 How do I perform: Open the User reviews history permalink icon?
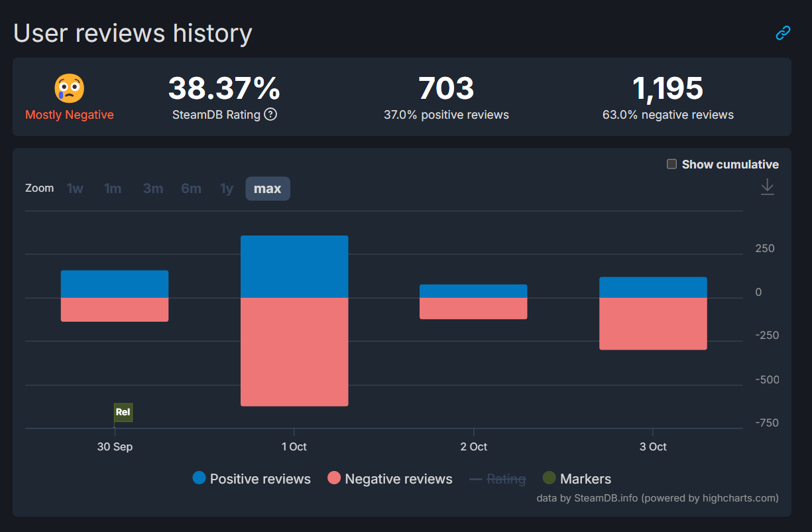tap(783, 33)
